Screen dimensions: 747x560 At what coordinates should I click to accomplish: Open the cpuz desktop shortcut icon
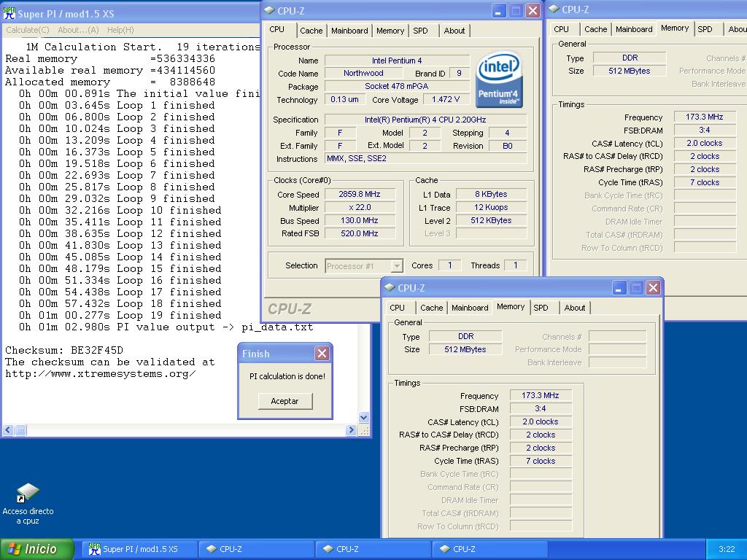tap(28, 494)
